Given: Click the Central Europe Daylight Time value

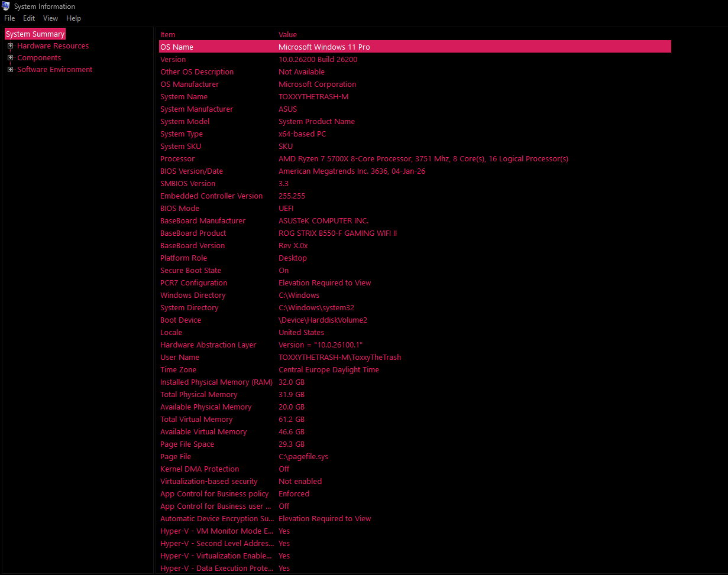Looking at the screenshot, I should click(x=329, y=370).
